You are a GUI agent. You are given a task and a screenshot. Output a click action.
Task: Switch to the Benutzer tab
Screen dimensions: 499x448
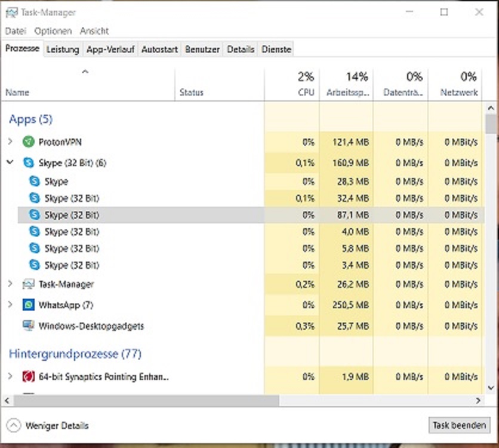point(202,50)
